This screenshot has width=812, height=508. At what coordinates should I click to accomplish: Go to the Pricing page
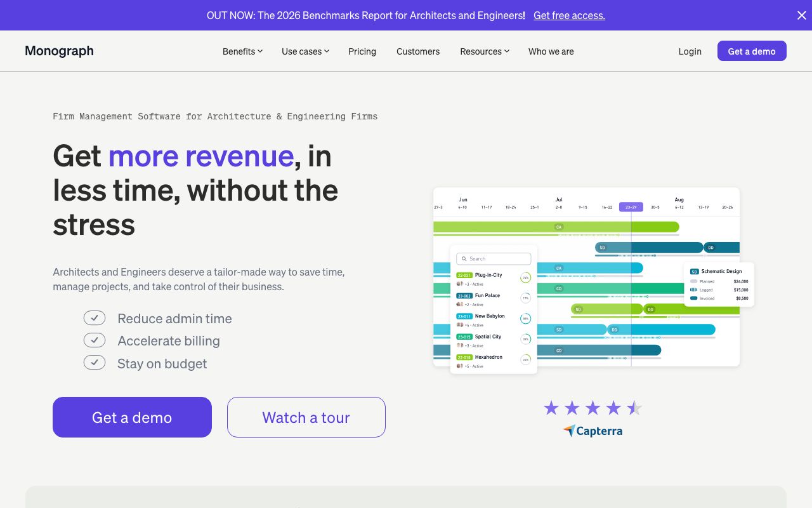pyautogui.click(x=362, y=51)
